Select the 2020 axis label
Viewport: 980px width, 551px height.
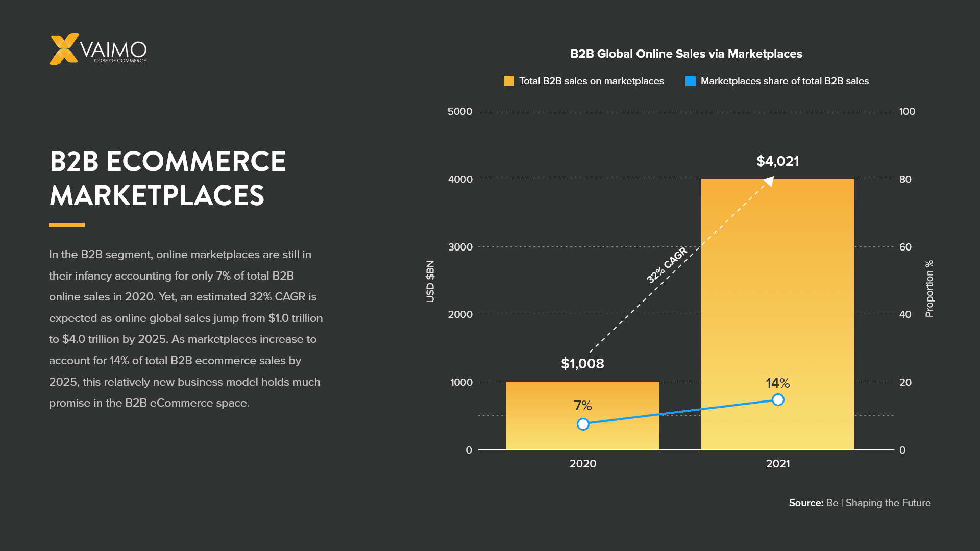[583, 464]
